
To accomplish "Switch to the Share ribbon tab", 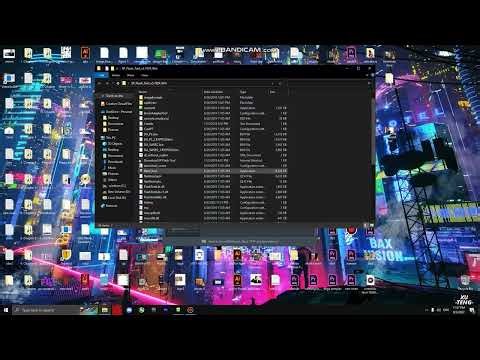I will 130,75.
